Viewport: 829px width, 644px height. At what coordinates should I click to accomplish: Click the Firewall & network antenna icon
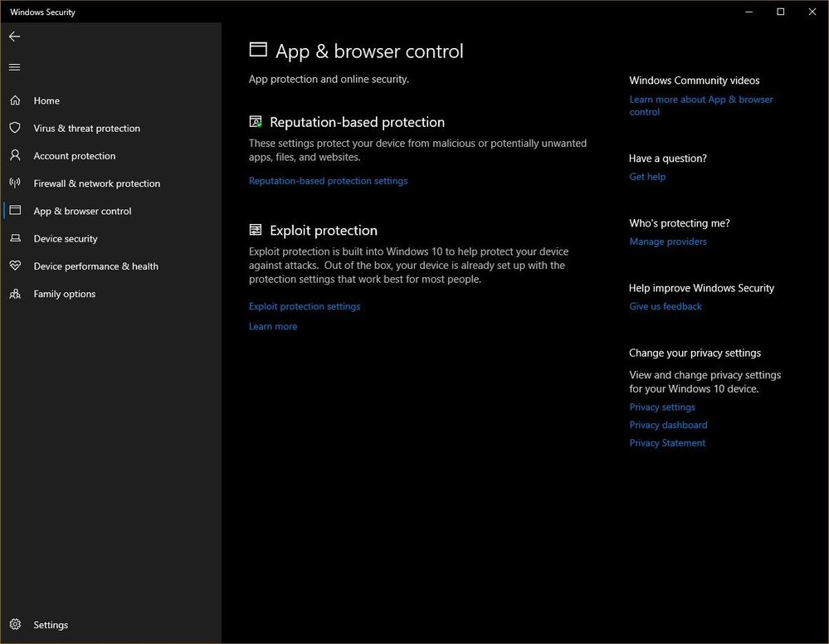(15, 183)
